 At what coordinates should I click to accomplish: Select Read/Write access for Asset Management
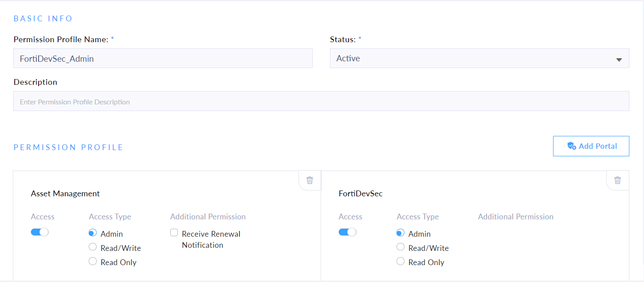point(92,247)
